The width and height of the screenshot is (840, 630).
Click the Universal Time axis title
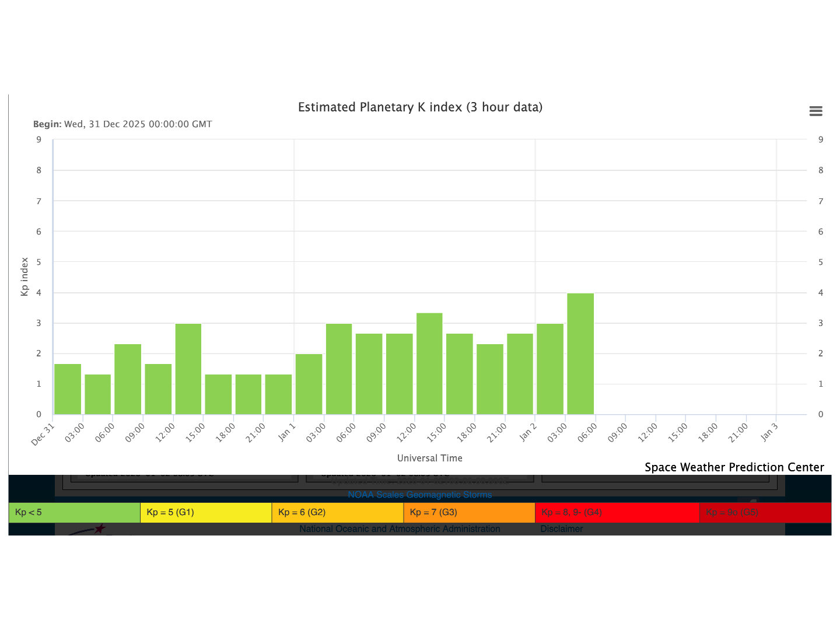tap(429, 458)
